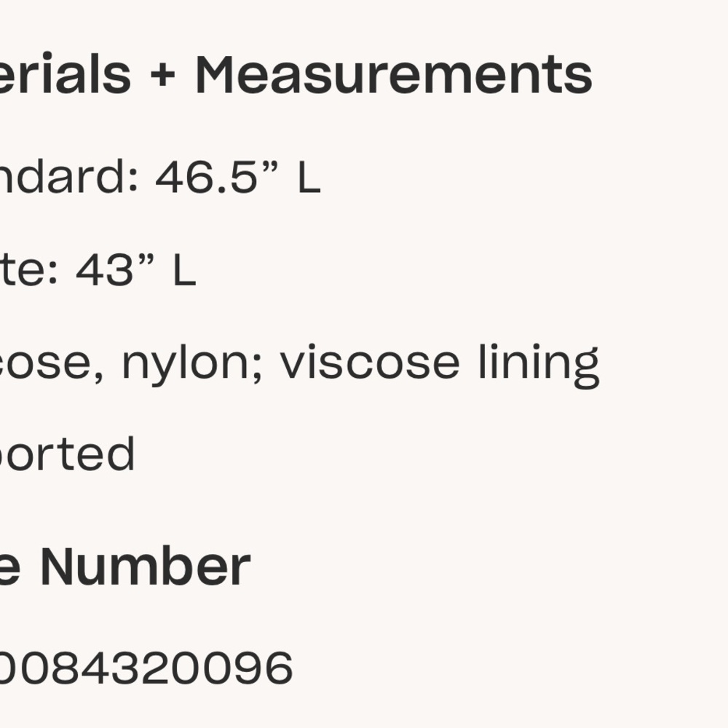This screenshot has height=728, width=728.
Task: Click the partial word 'ndard:'
Action: coord(68,176)
